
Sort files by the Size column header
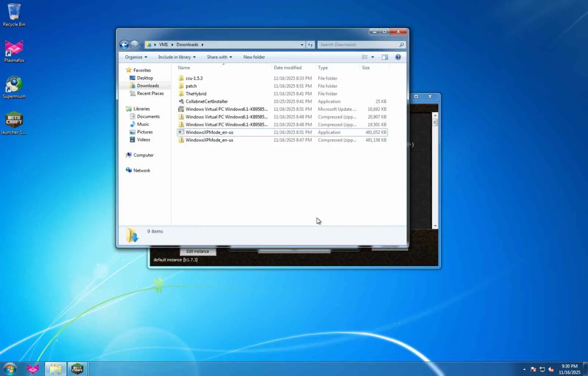pos(374,68)
